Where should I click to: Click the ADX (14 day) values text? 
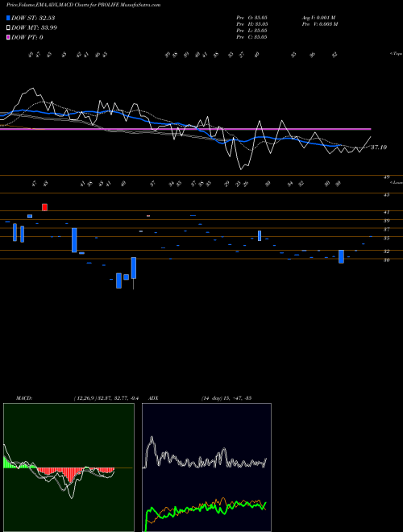(226, 398)
